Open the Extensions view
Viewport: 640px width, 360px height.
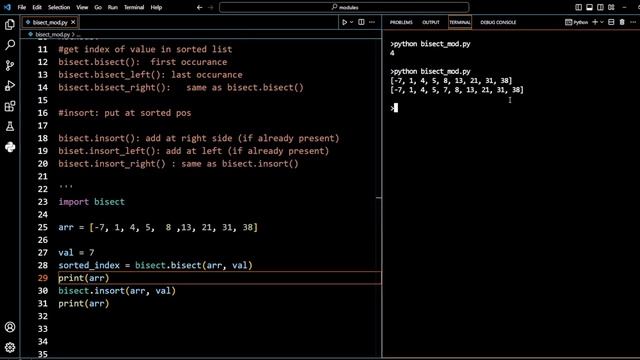tap(10, 106)
